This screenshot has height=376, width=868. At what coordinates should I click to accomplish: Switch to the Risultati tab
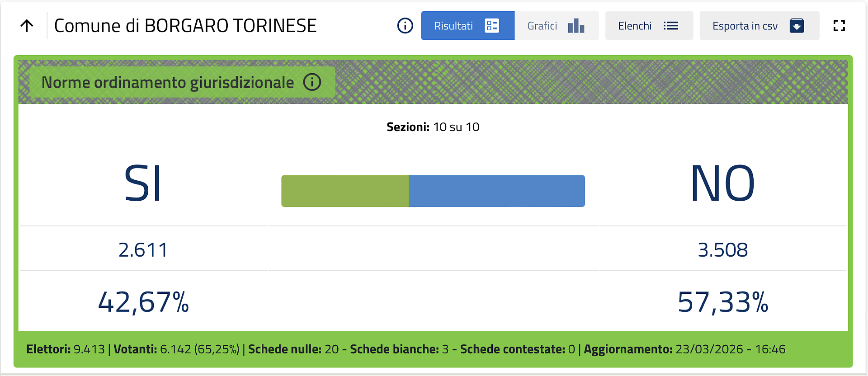(453, 26)
